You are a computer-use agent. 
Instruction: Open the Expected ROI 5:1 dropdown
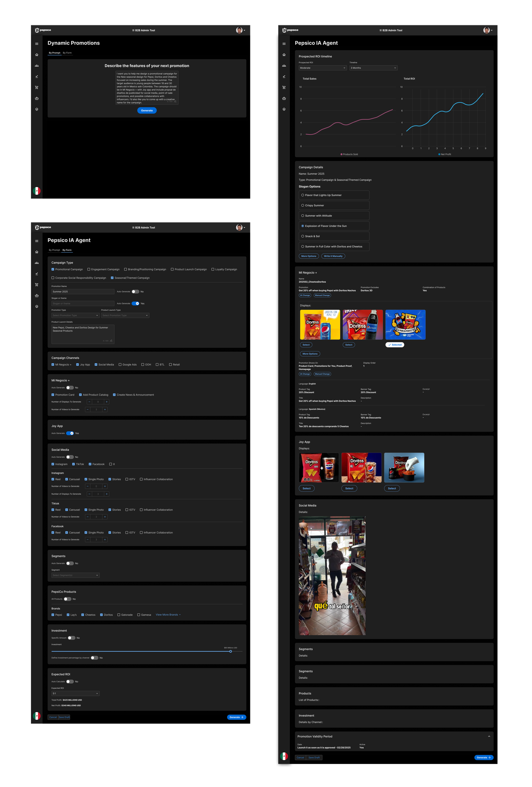coord(75,693)
